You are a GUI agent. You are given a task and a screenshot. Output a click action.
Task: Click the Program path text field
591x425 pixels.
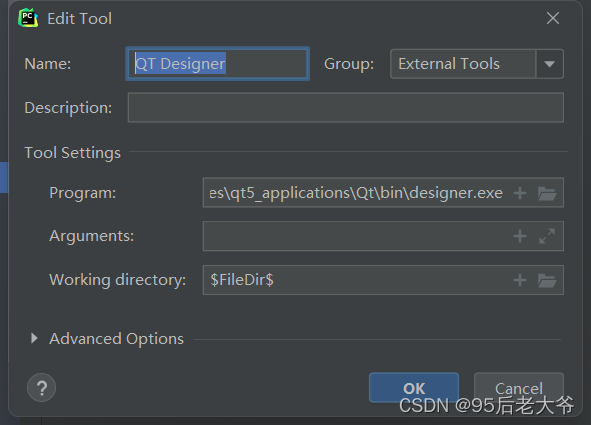coord(356,193)
